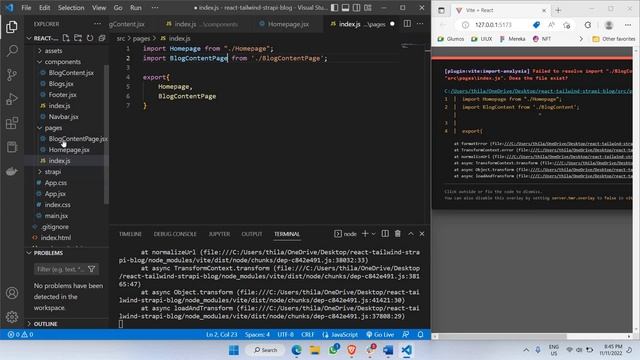This screenshot has width=640, height=360.
Task: Open App.jsx in the file tree
Action: (55, 194)
